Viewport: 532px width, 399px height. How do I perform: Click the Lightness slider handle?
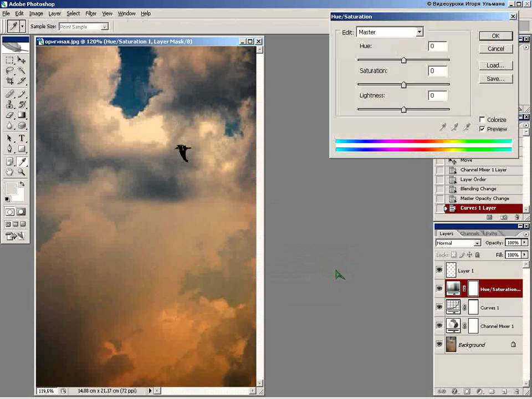click(x=404, y=110)
